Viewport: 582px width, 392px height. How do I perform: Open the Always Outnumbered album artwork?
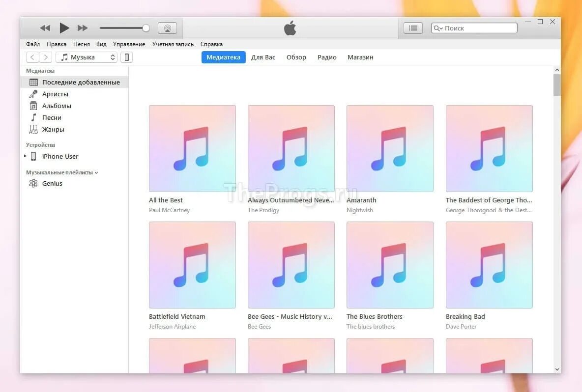[291, 148]
